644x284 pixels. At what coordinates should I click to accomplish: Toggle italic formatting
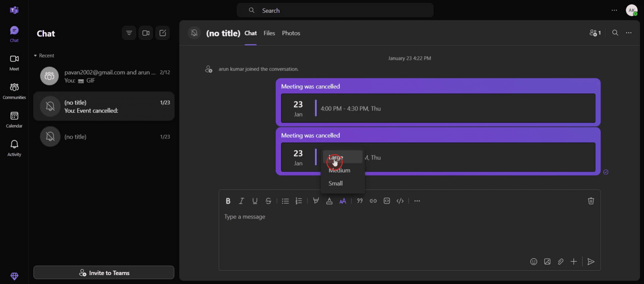click(x=241, y=201)
